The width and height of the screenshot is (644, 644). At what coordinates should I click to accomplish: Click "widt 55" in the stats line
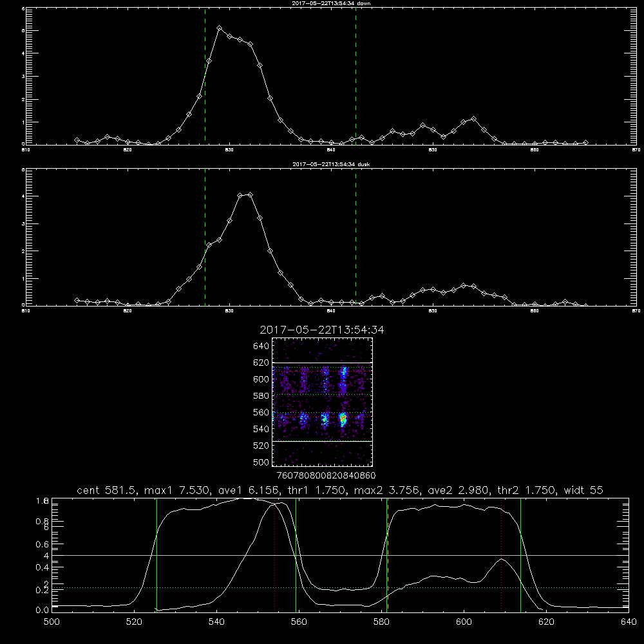[x=583, y=490]
